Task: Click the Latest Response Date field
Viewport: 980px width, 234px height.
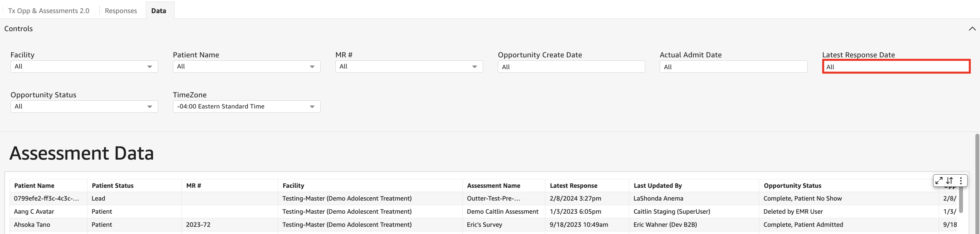Action: pyautogui.click(x=895, y=67)
